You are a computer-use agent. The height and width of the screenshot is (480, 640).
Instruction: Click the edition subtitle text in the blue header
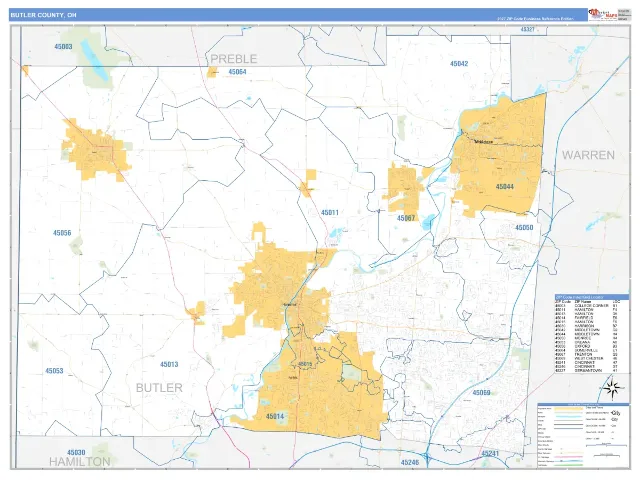(x=535, y=18)
